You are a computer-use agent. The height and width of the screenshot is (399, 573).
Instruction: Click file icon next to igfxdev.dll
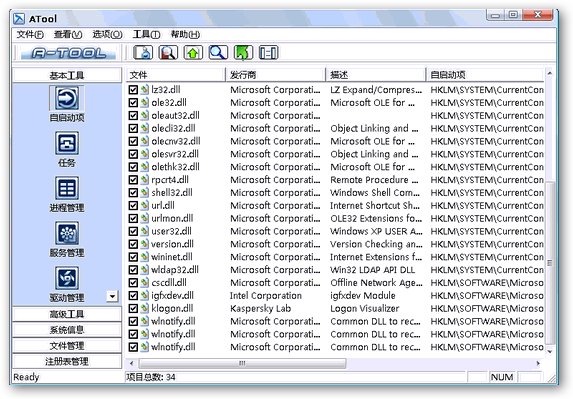point(145,296)
